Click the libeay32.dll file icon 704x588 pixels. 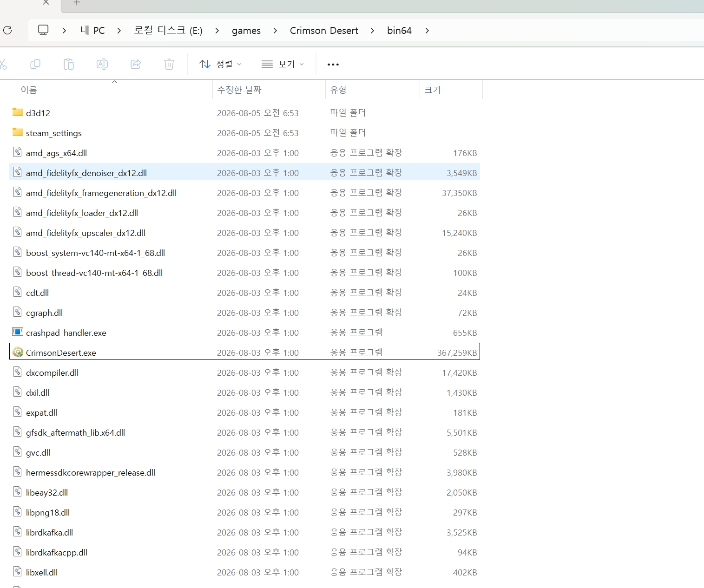(18, 491)
